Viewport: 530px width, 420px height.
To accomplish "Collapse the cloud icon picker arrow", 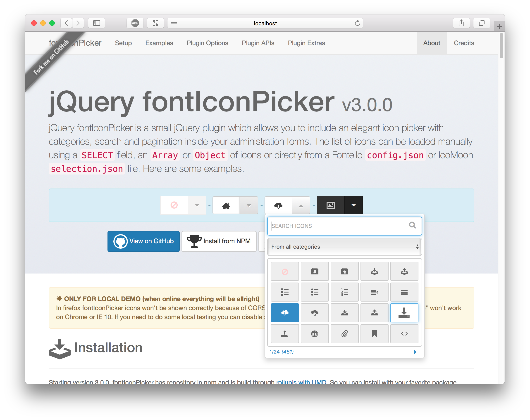I will 301,205.
